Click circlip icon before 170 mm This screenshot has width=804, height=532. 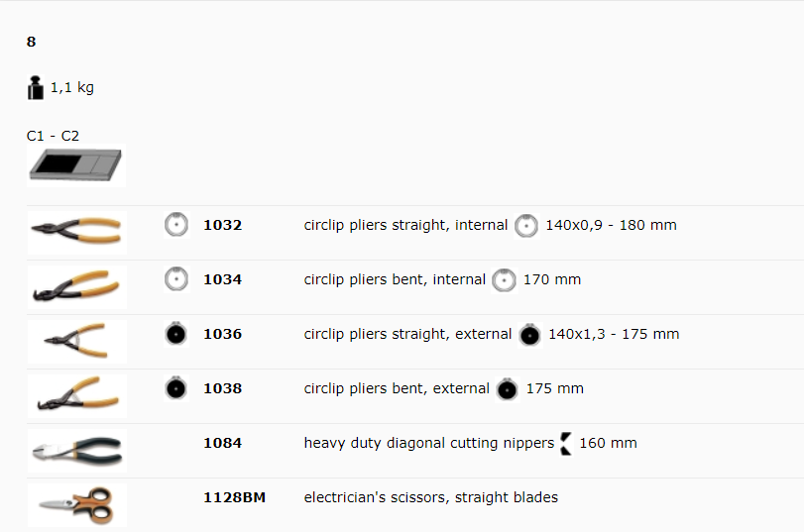point(504,280)
